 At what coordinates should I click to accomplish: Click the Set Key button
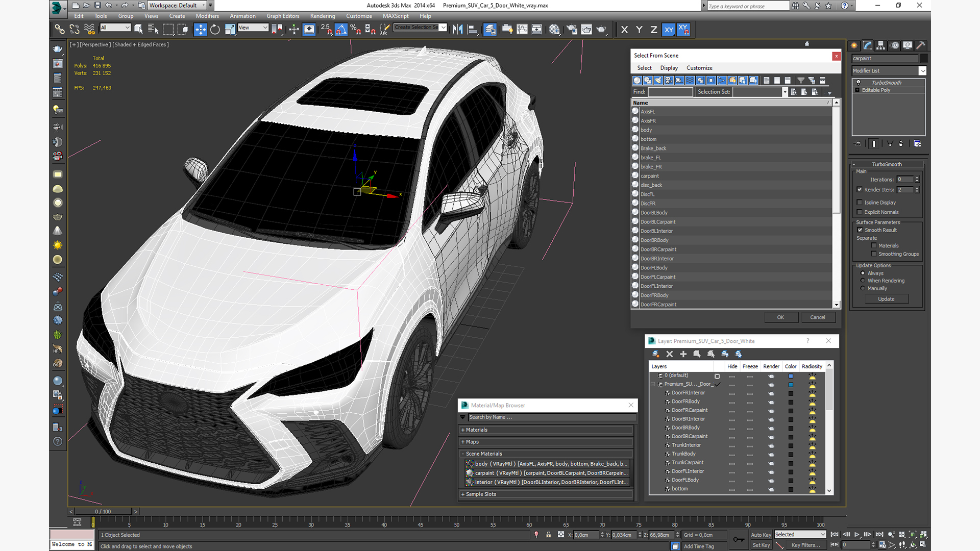click(x=761, y=545)
